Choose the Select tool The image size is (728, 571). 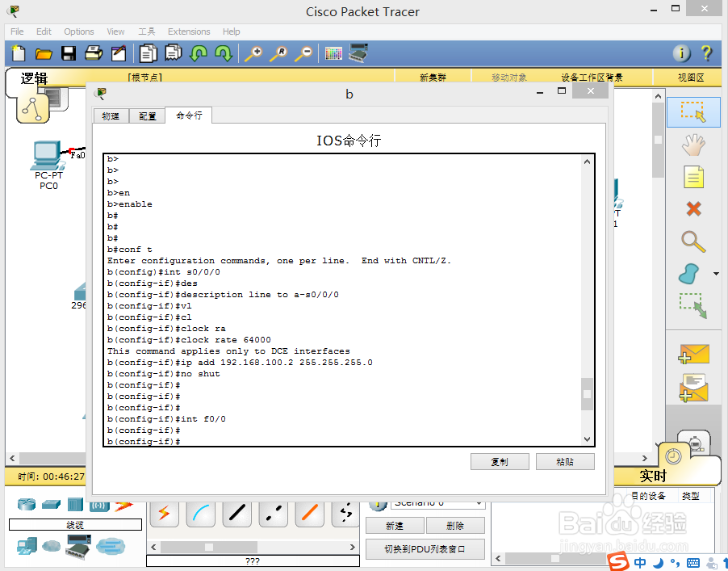(693, 112)
